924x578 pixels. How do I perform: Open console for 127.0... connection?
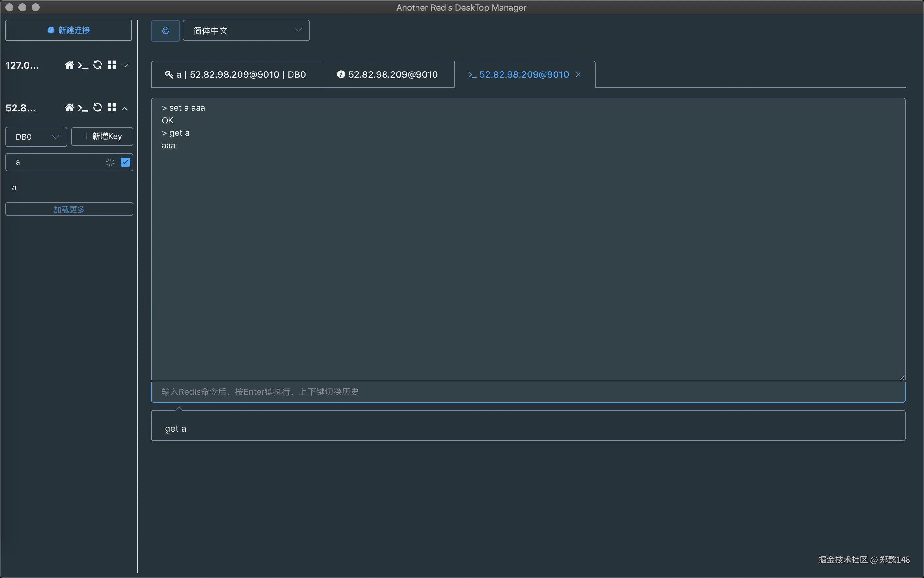tap(83, 65)
